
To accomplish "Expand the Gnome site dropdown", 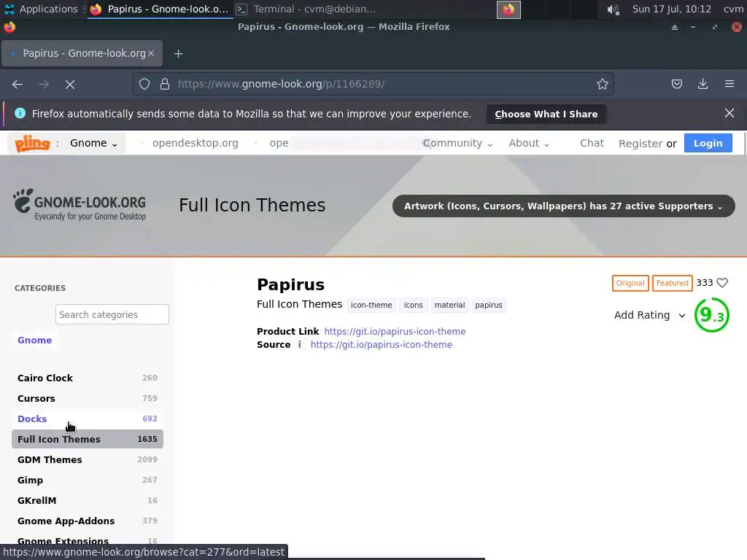I will (94, 144).
